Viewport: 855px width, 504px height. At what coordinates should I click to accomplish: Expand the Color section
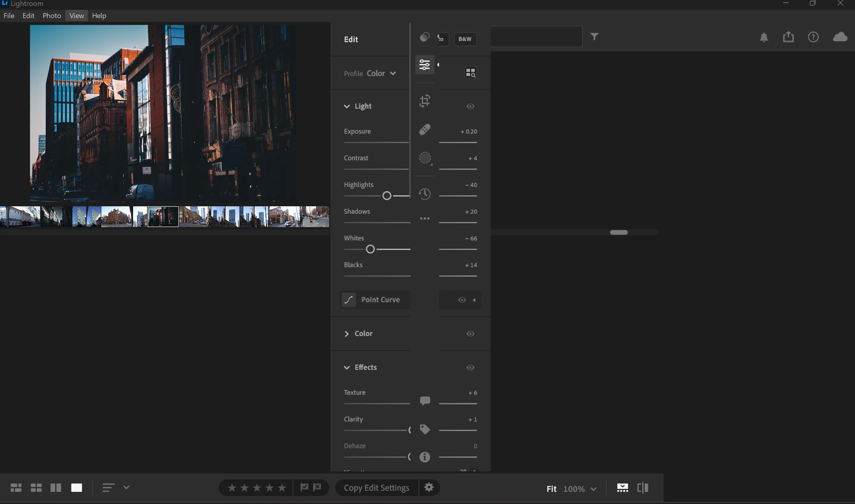tap(347, 334)
